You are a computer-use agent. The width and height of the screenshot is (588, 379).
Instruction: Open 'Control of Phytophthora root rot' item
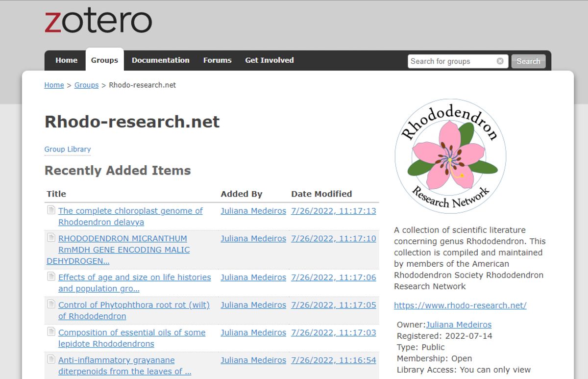pyautogui.click(x=134, y=310)
